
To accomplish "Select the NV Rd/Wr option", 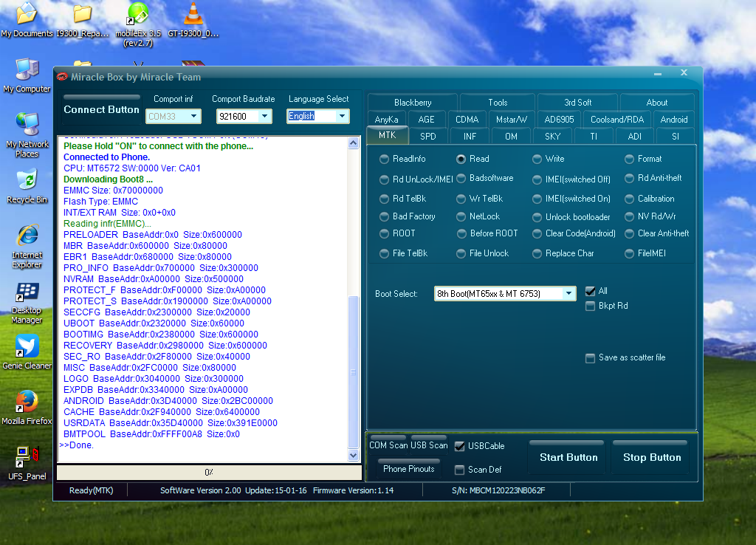I will [650, 216].
